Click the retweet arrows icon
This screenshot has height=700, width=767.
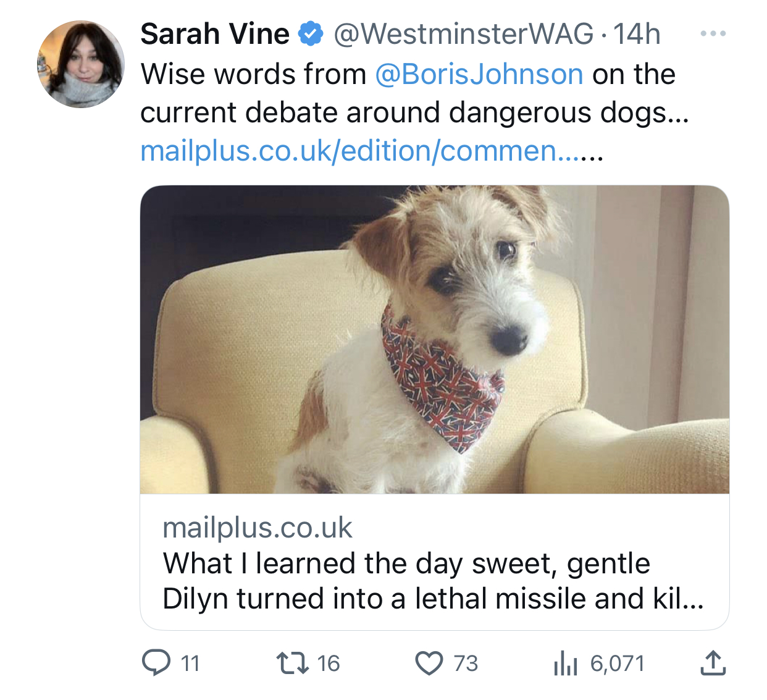coord(293,664)
